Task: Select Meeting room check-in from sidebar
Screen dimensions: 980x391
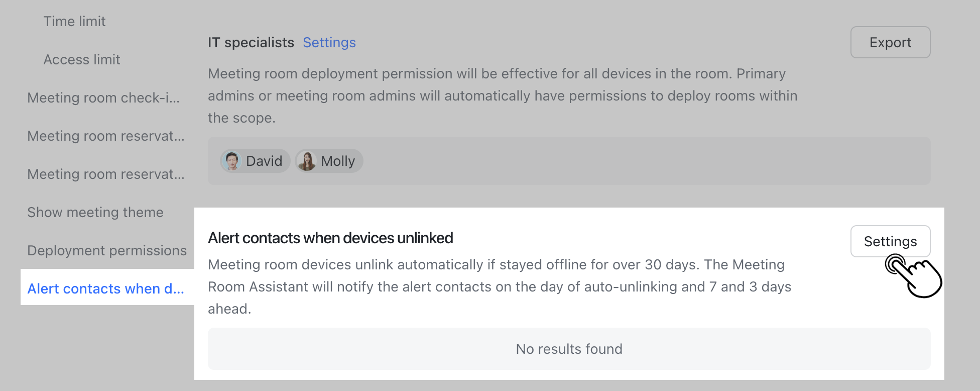Action: (x=103, y=97)
